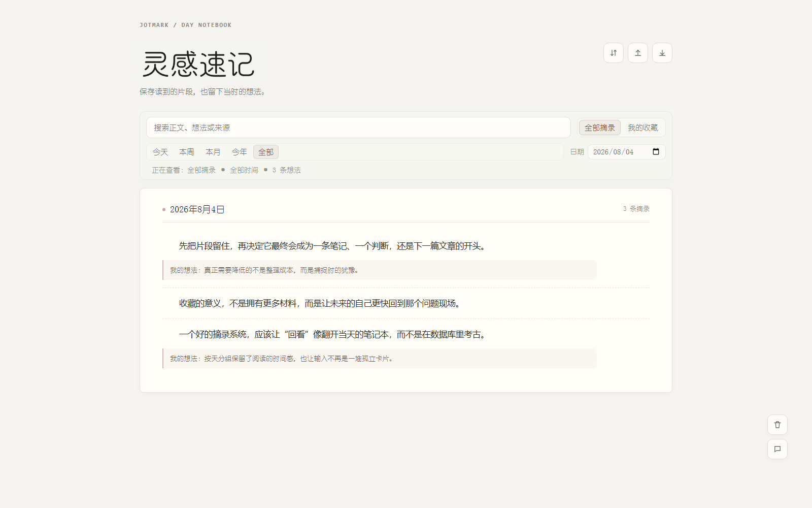The height and width of the screenshot is (508, 812).
Task: Filter by 本周
Action: click(187, 152)
